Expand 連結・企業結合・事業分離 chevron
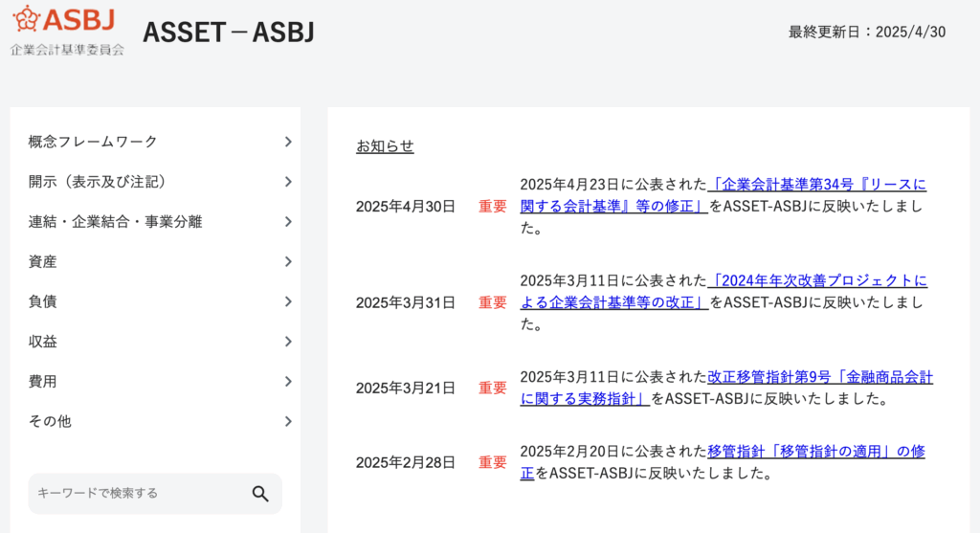 pyautogui.click(x=288, y=222)
